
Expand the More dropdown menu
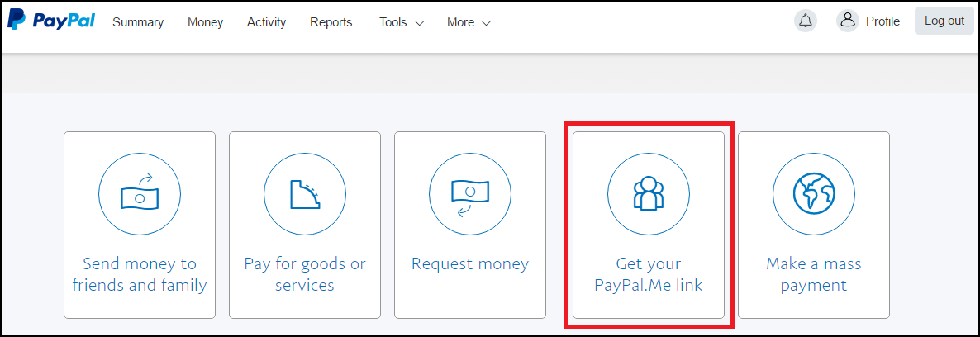[469, 22]
